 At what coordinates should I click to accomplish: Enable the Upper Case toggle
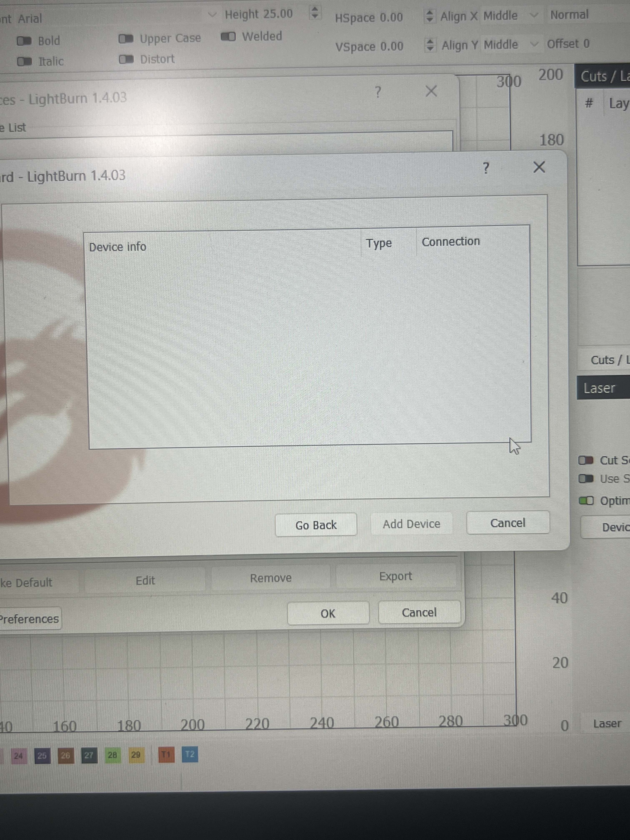click(126, 39)
